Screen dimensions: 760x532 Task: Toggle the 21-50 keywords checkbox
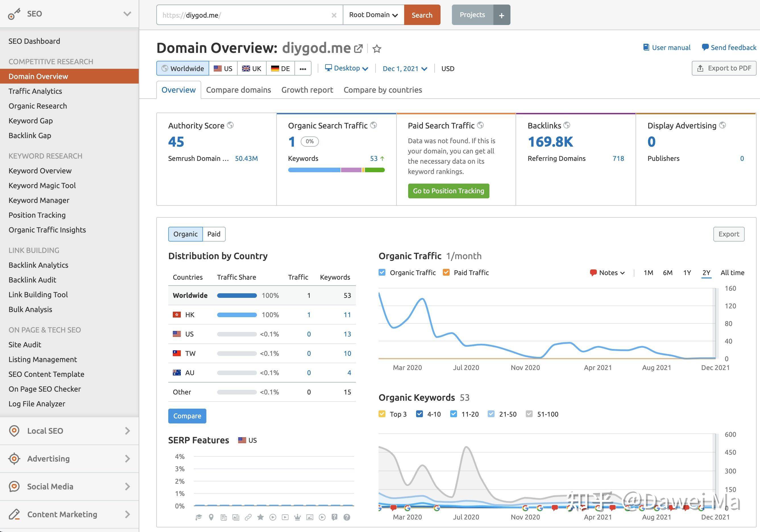(491, 414)
